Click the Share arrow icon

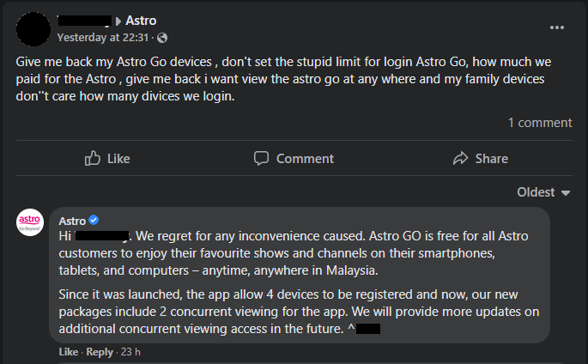(461, 158)
